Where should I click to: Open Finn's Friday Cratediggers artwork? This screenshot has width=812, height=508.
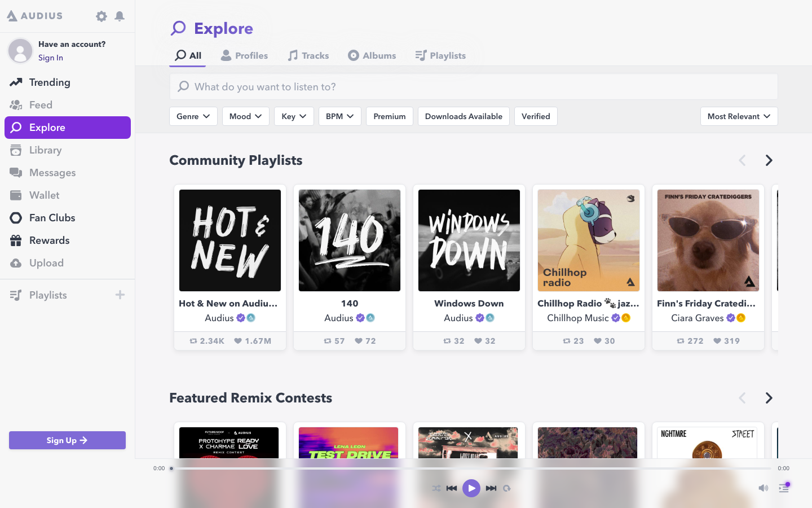click(708, 240)
